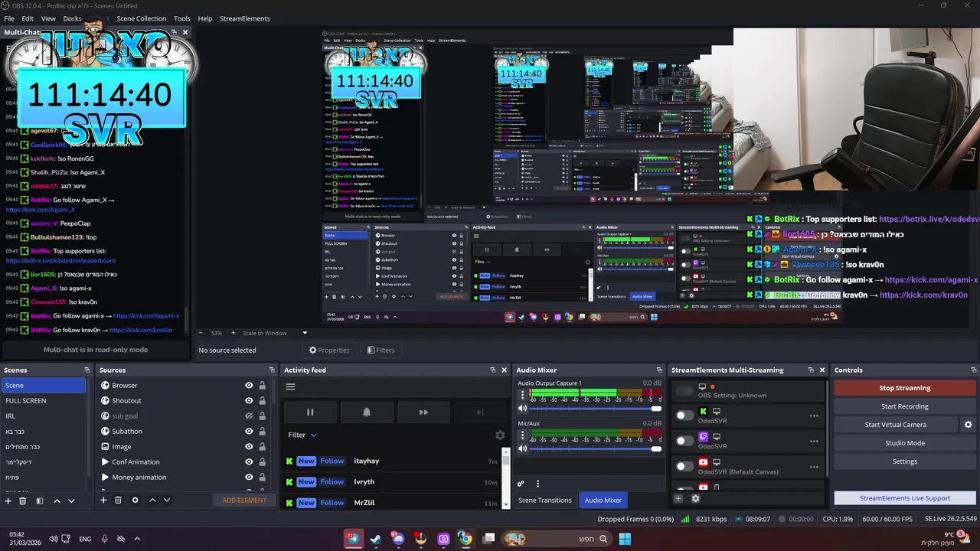Undock the Audio Mixer panel
This screenshot has width=980, height=551.
click(x=659, y=370)
